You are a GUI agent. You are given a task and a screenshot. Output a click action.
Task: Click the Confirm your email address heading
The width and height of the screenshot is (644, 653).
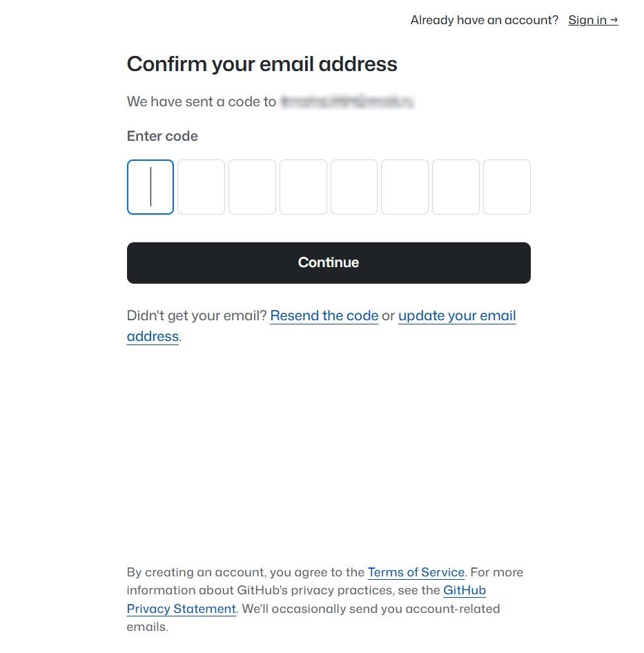[x=262, y=64]
